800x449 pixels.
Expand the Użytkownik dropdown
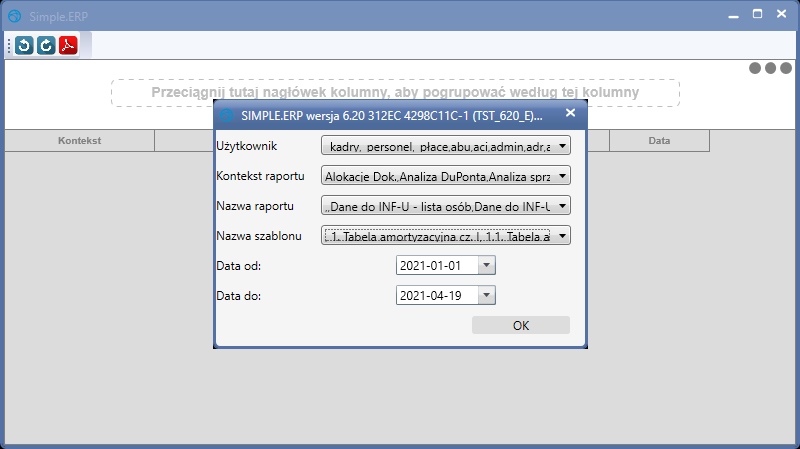tap(562, 146)
